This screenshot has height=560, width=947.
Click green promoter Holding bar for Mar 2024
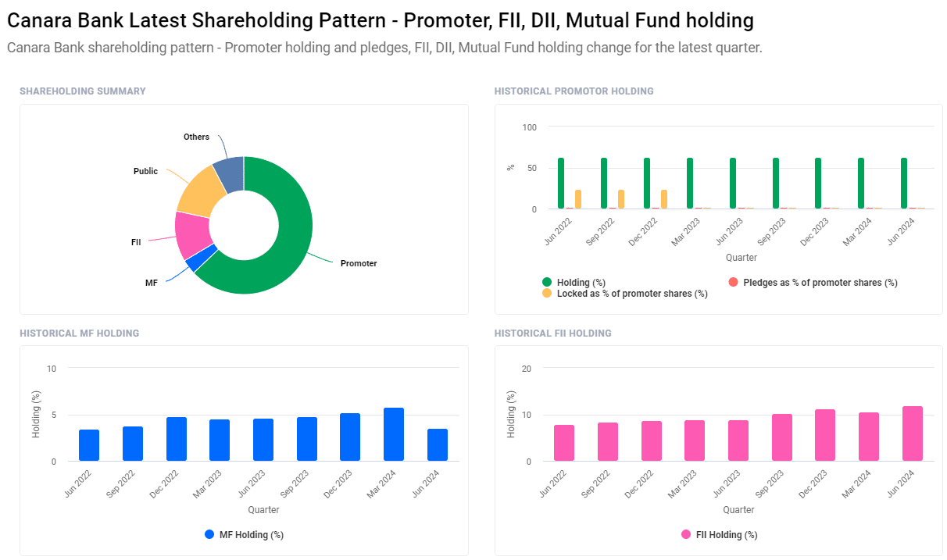click(861, 184)
